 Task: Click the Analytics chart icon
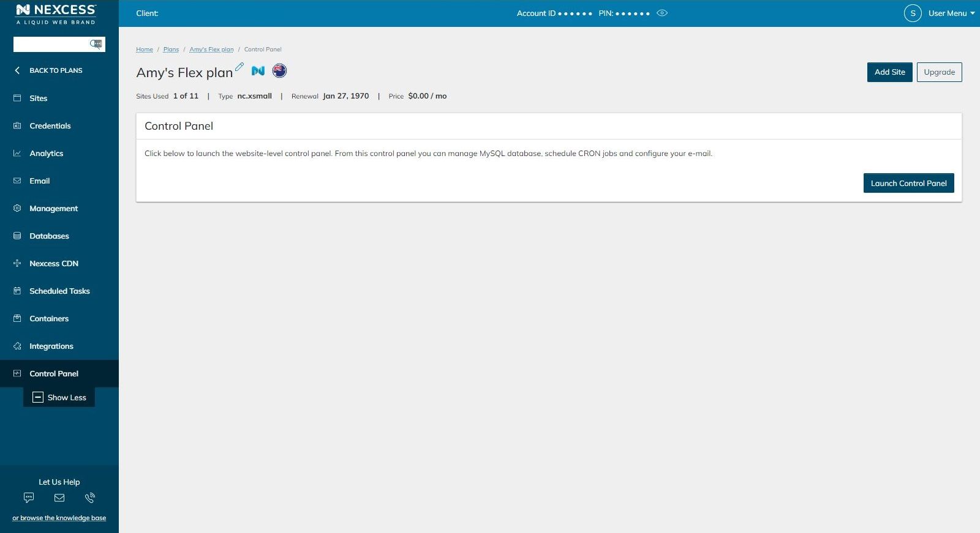(17, 153)
